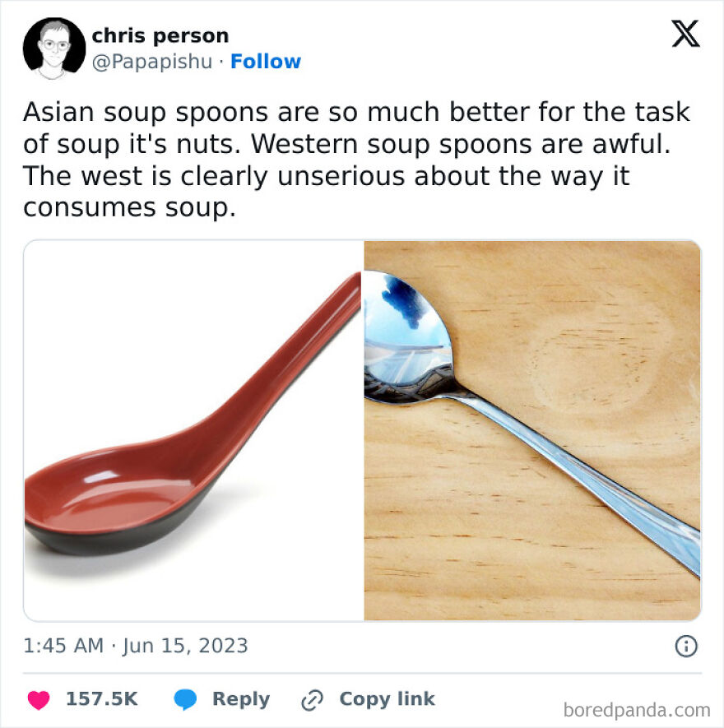This screenshot has width=724, height=728.
Task: Click the Follow link
Action: [x=266, y=61]
